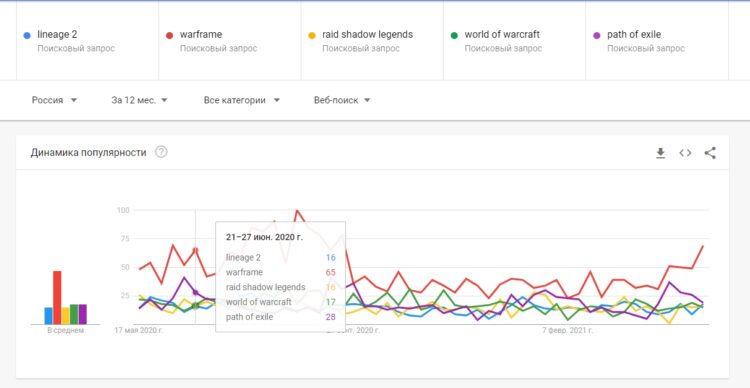
Task: Download the interest over time chart data
Action: click(x=661, y=153)
